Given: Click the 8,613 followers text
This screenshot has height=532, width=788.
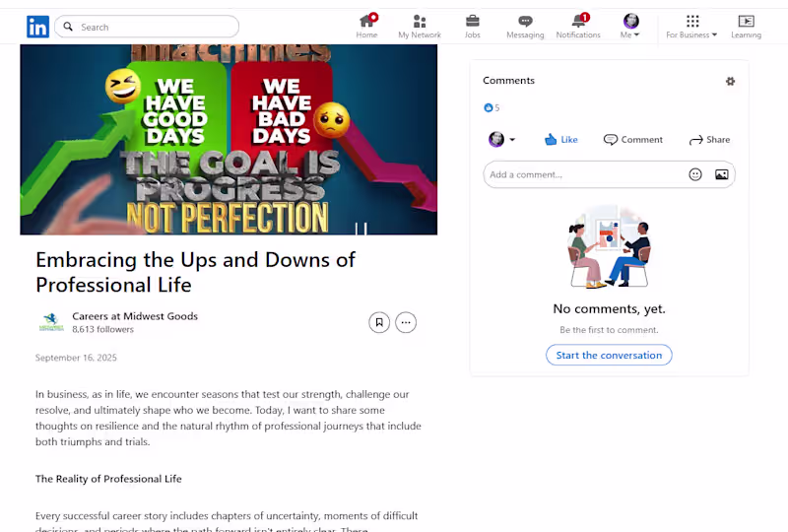Looking at the screenshot, I should click(103, 329).
